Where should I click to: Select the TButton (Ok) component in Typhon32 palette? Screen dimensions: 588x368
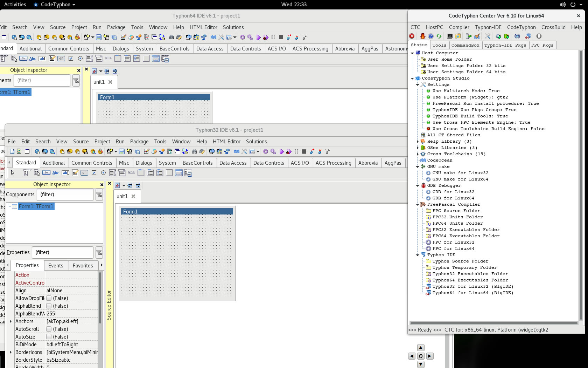pyautogui.click(x=46, y=173)
